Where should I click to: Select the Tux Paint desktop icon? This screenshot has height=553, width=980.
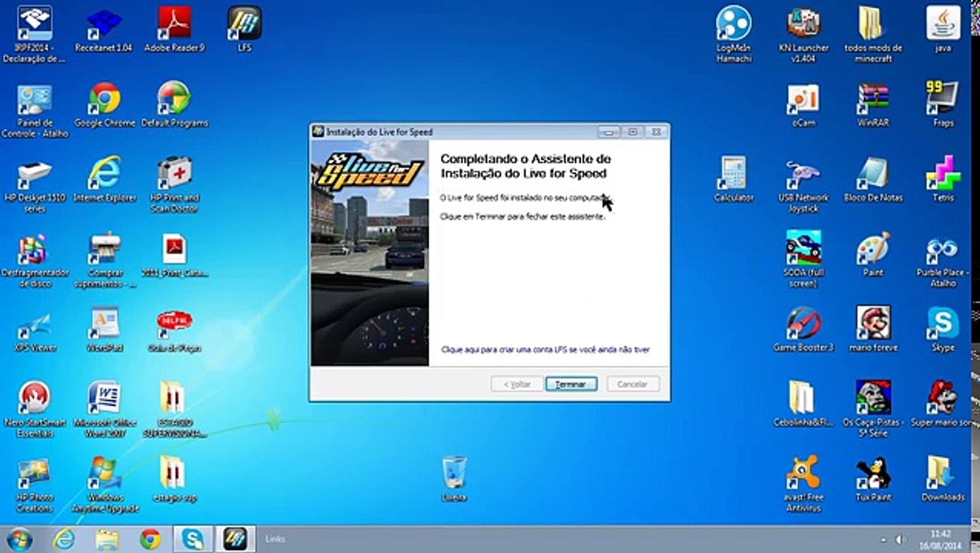(873, 480)
